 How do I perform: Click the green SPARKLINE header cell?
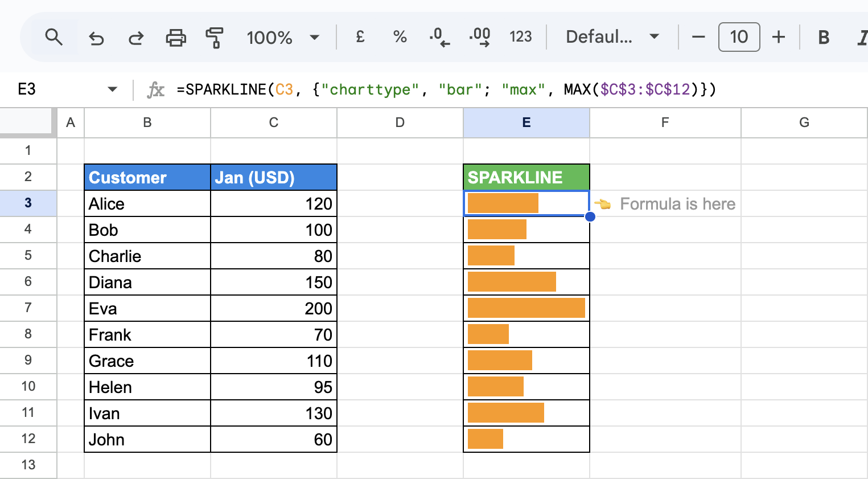pos(526,177)
